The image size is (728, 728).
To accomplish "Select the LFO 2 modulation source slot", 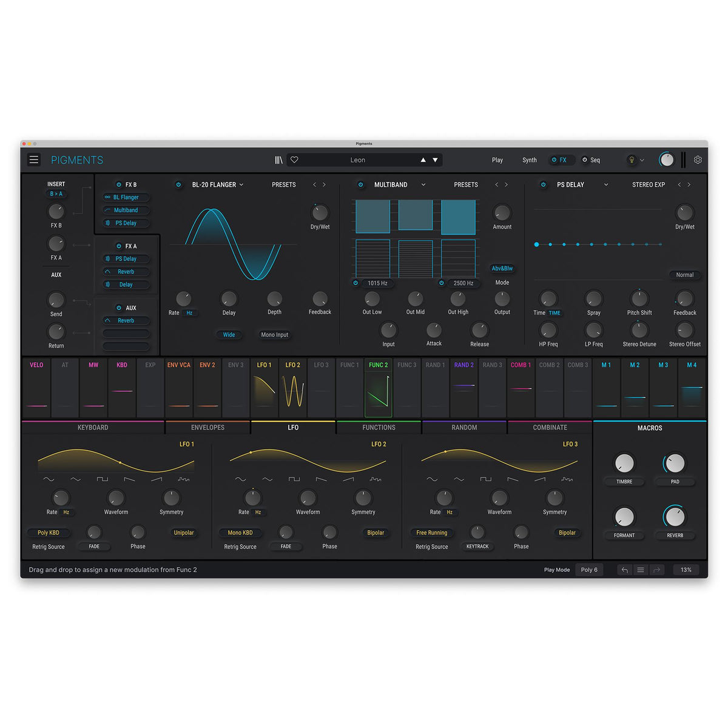I will pyautogui.click(x=293, y=387).
